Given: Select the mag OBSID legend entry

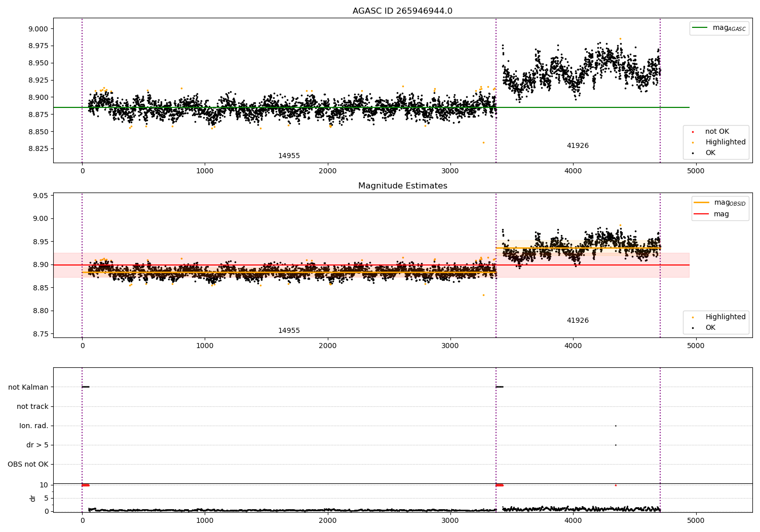Looking at the screenshot, I should tap(719, 203).
